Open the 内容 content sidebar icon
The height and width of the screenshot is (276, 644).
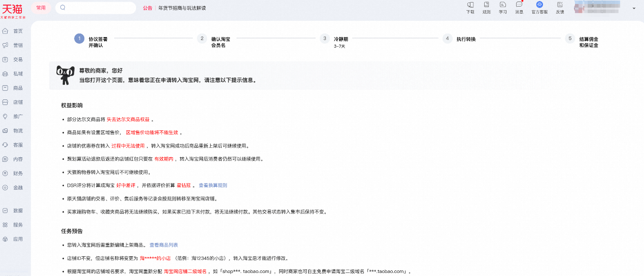tap(5, 159)
